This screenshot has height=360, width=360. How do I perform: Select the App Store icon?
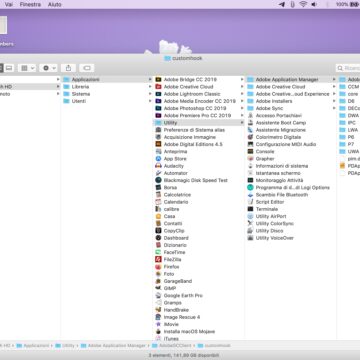click(158, 159)
